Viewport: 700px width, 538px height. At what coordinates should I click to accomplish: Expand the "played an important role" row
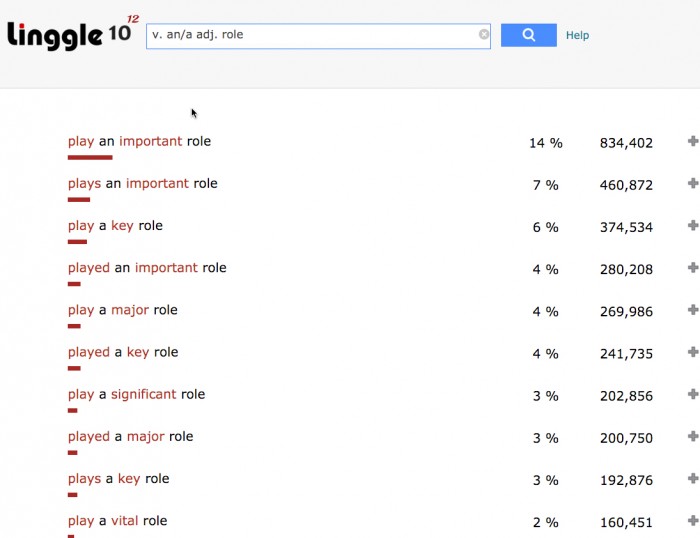[x=693, y=268]
